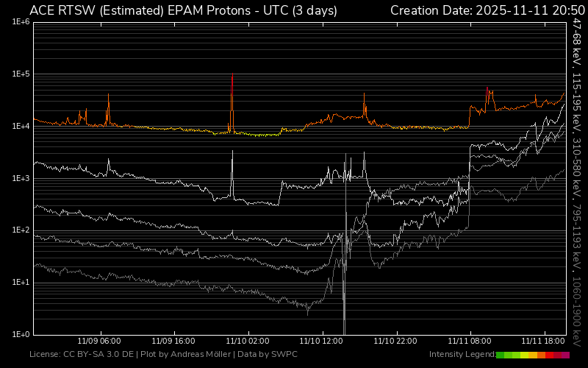Select the 11/09 16:00 time axis tick
Viewport: 588px width, 368px height.
[x=173, y=342]
